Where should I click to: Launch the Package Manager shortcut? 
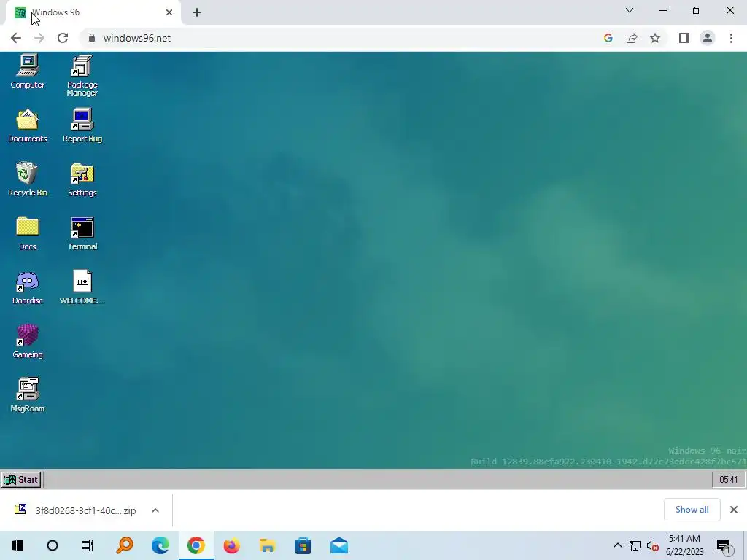point(82,75)
